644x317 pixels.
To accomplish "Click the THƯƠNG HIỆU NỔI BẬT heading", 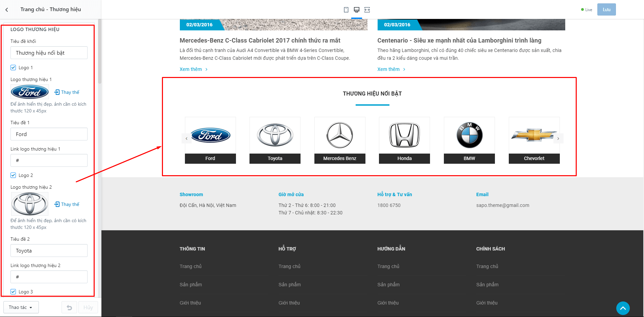I will pos(372,94).
